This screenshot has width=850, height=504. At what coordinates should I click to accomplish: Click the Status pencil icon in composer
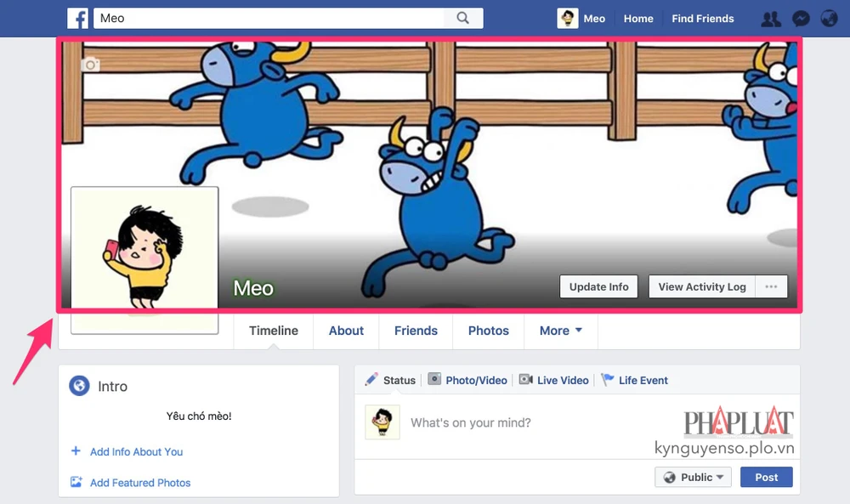[x=371, y=380]
